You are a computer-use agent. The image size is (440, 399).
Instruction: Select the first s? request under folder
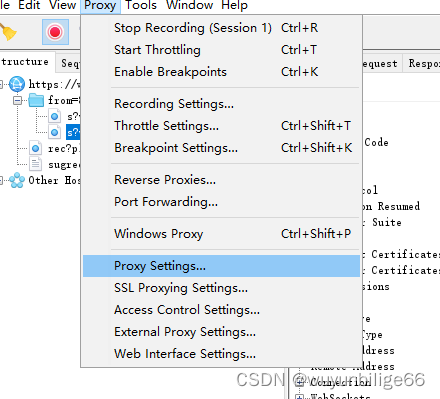point(73,116)
